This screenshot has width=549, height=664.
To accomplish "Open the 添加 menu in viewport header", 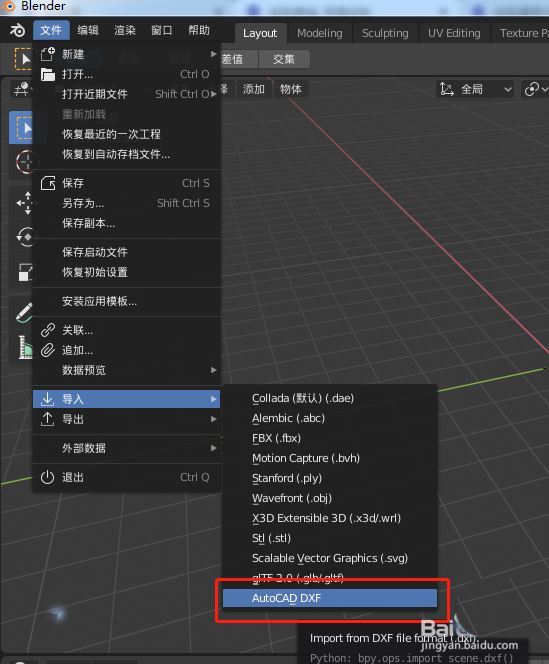I will (254, 89).
